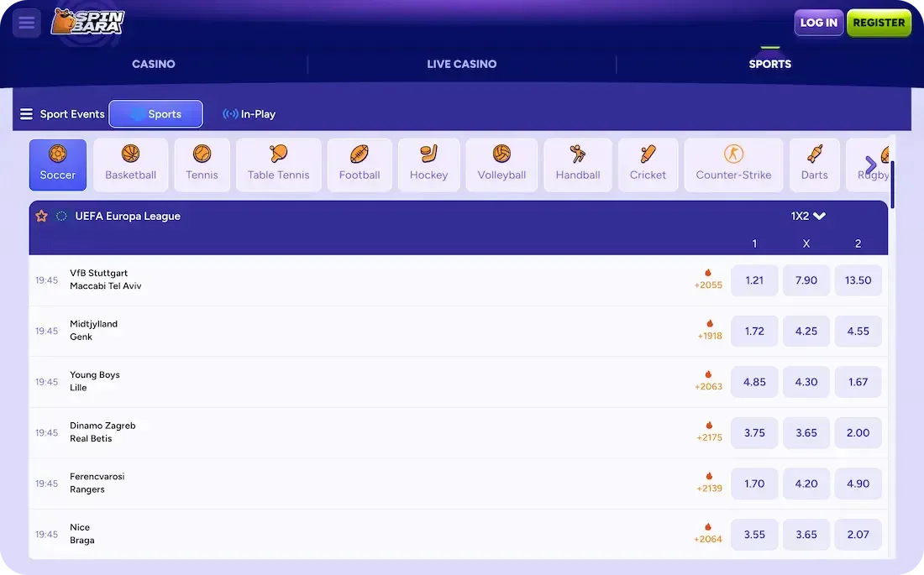Bet Rangers win at 4.90
Image resolution: width=924 pixels, height=575 pixels.
coord(858,484)
